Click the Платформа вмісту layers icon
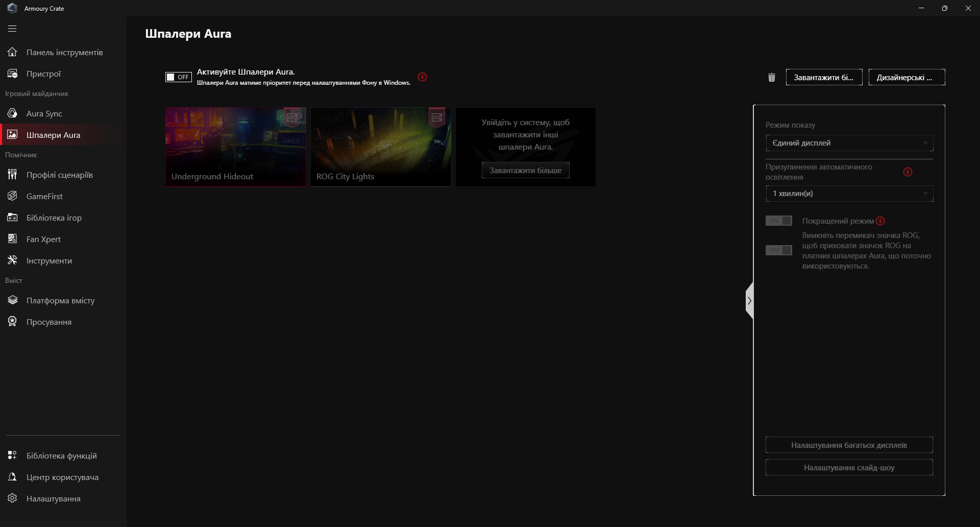Screen dimensions: 980x527 (12, 300)
